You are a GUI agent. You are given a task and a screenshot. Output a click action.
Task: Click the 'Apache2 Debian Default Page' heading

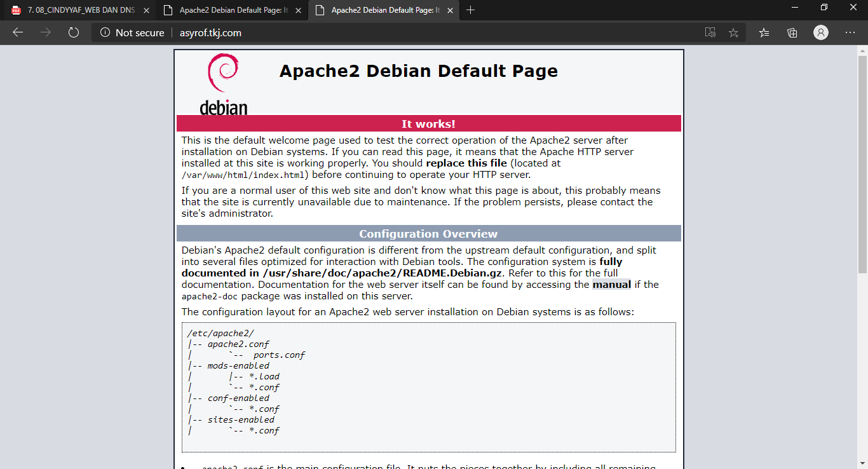(418, 71)
